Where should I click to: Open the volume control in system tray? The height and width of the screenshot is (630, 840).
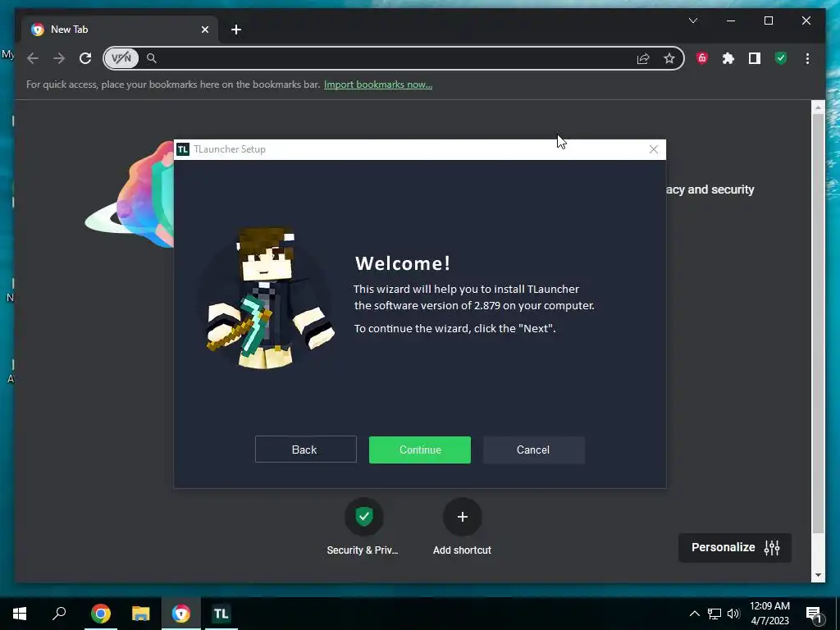[x=733, y=614]
